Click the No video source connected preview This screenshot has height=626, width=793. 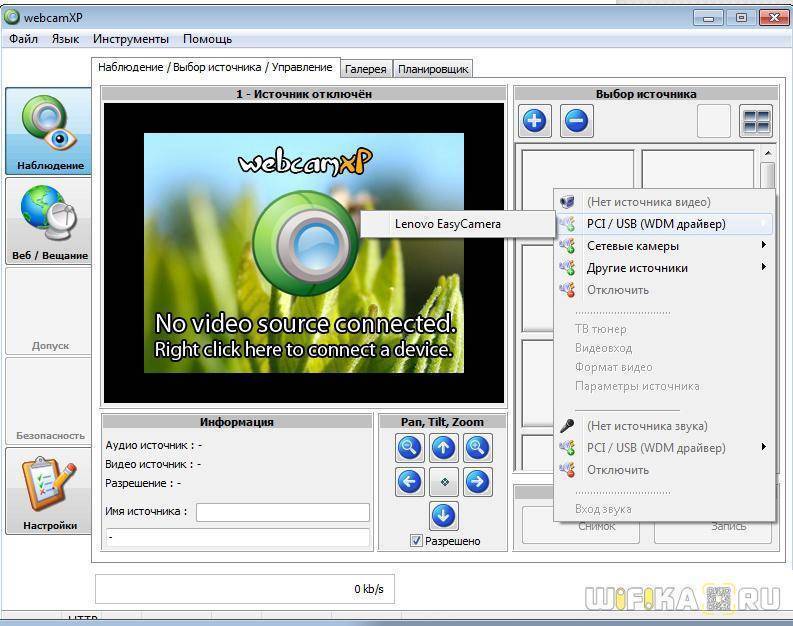pyautogui.click(x=304, y=253)
